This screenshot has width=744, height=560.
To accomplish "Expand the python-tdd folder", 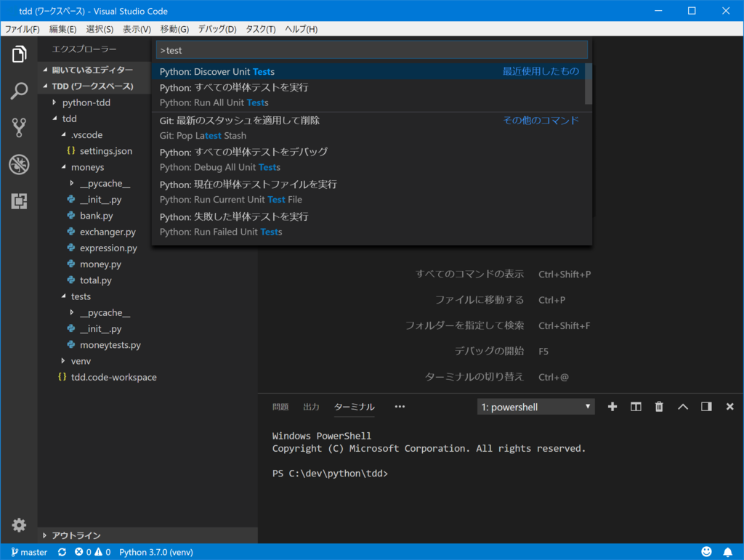I will 86,102.
